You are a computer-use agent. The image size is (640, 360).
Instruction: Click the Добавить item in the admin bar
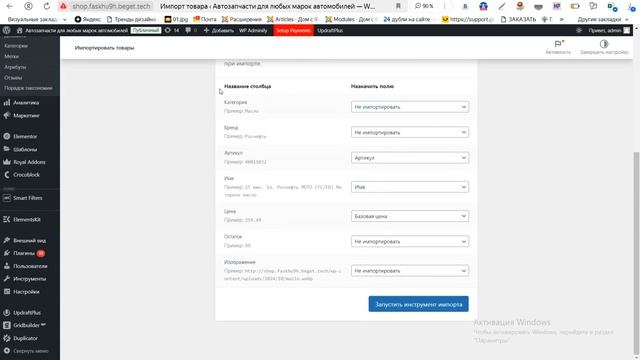(x=218, y=30)
